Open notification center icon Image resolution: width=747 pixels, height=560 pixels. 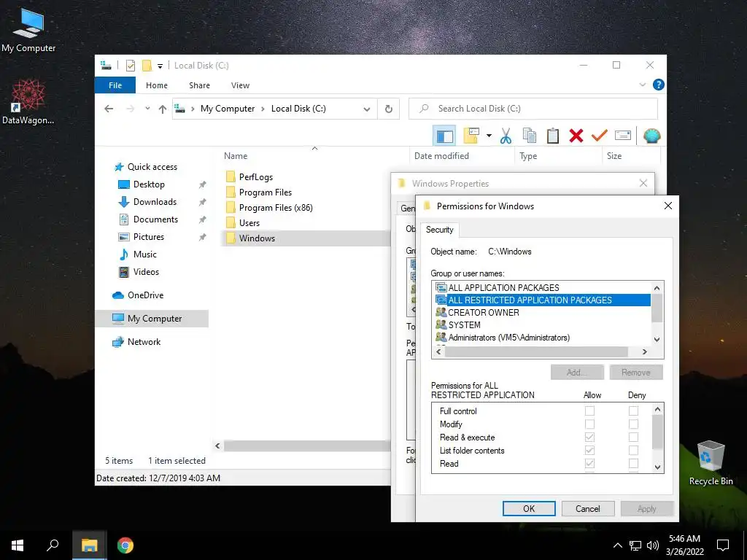[x=723, y=545]
